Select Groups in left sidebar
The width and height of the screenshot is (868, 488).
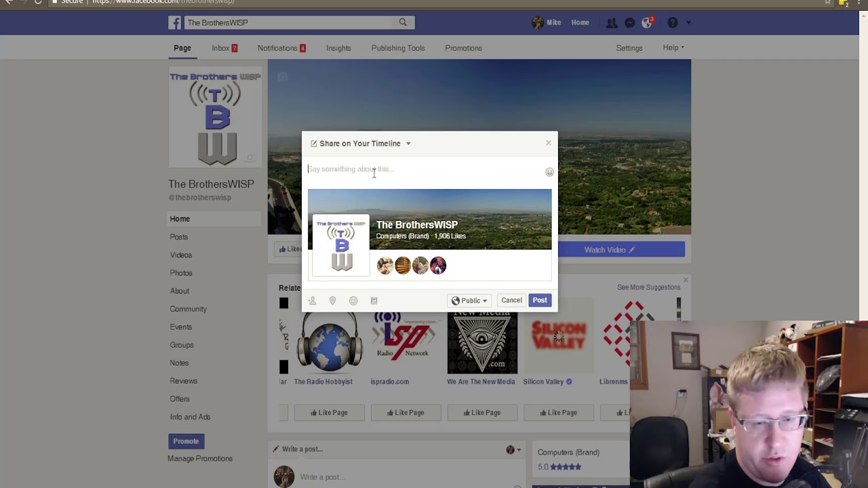(x=182, y=345)
